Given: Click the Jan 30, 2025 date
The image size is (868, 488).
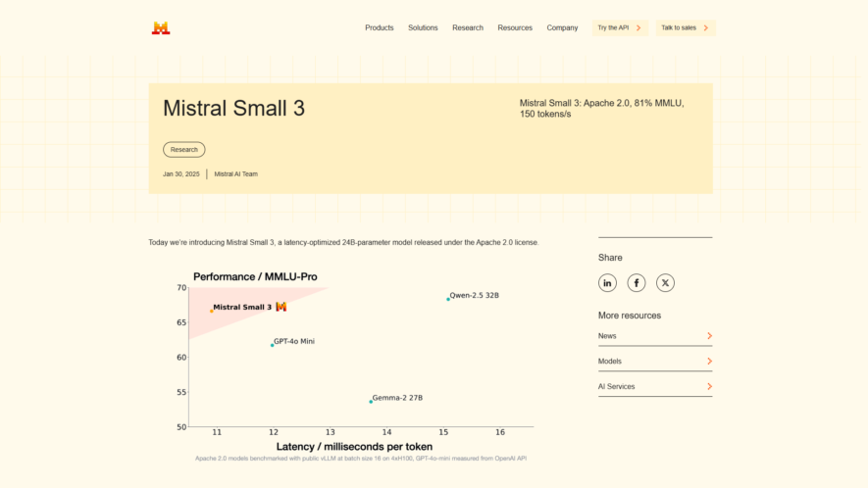Looking at the screenshot, I should tap(181, 173).
